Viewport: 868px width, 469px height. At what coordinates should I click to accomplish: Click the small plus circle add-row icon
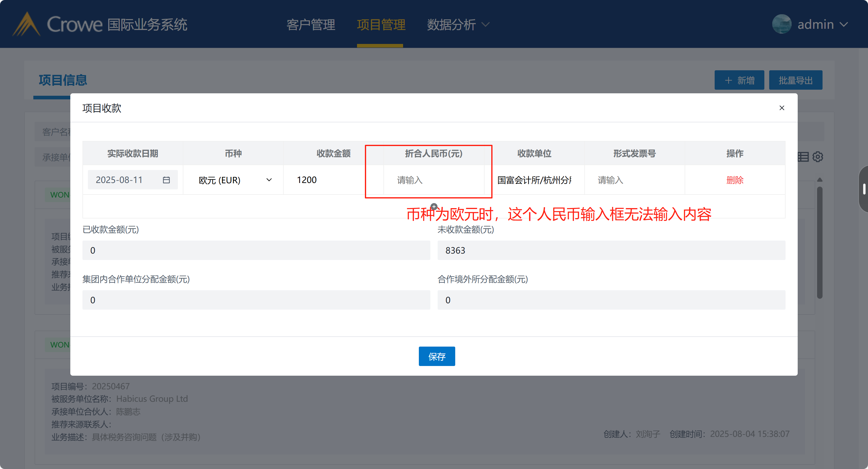[x=434, y=207]
